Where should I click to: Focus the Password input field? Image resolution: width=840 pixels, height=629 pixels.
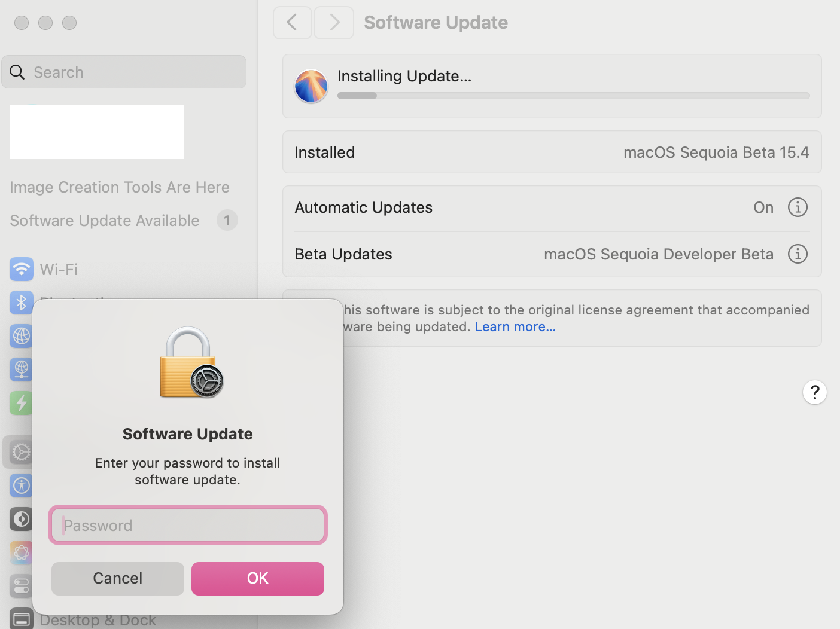pyautogui.click(x=188, y=526)
